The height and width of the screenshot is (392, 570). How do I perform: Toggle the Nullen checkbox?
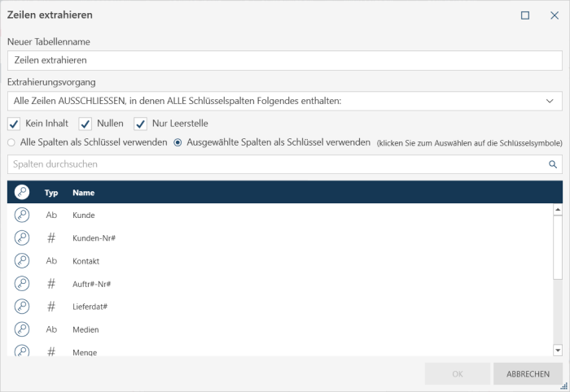coord(85,124)
